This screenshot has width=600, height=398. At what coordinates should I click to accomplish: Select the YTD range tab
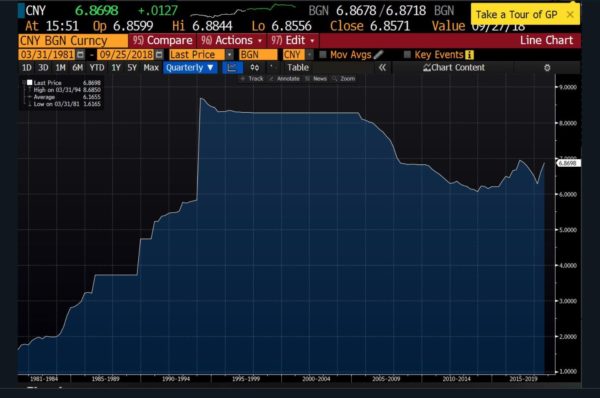(x=97, y=68)
